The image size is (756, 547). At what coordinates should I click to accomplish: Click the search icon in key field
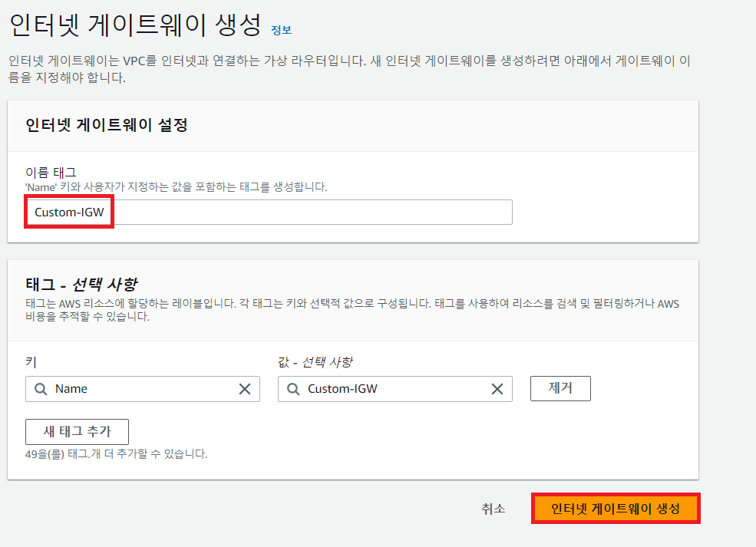pos(41,389)
